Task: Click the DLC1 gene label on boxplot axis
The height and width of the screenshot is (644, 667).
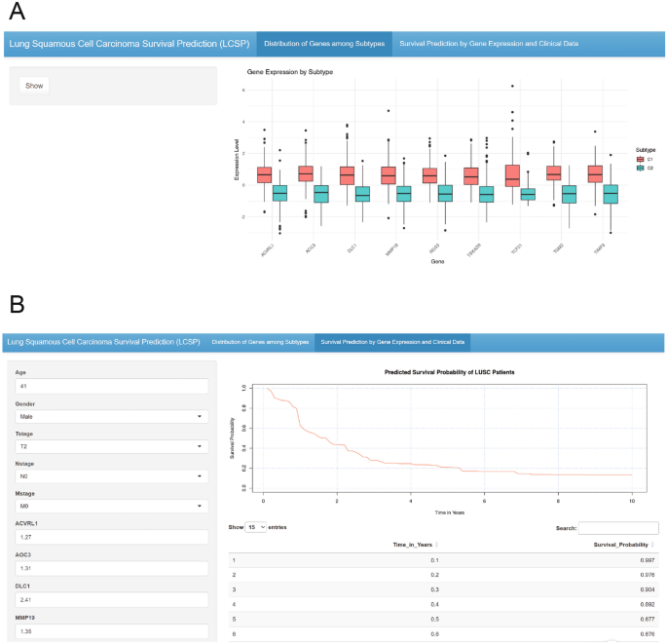Action: [x=352, y=248]
